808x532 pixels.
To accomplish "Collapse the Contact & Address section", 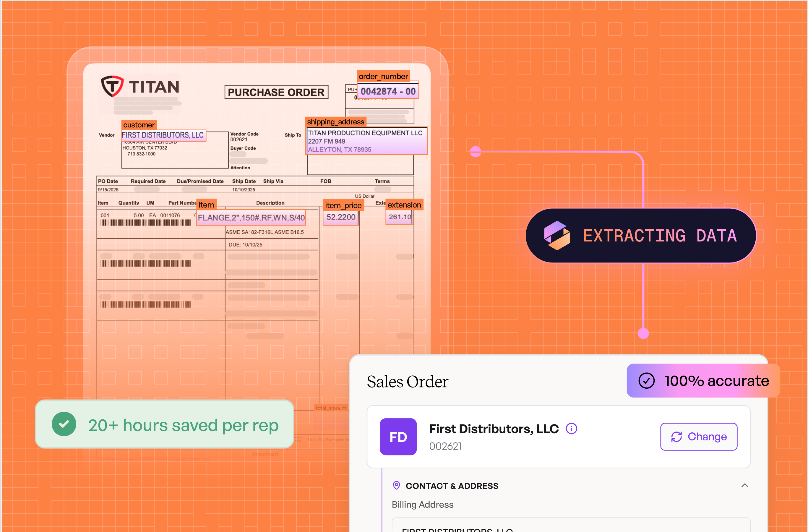I will (745, 486).
